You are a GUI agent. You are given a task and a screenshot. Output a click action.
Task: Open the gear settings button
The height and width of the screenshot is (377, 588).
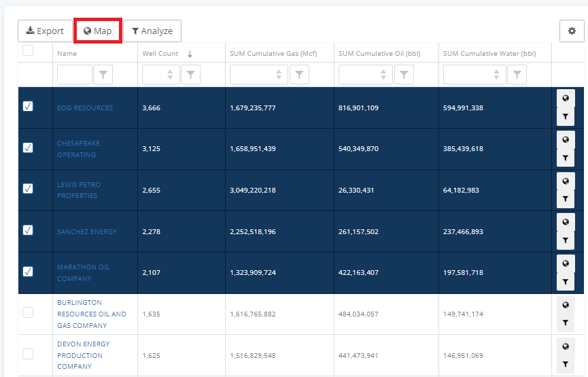coord(572,31)
